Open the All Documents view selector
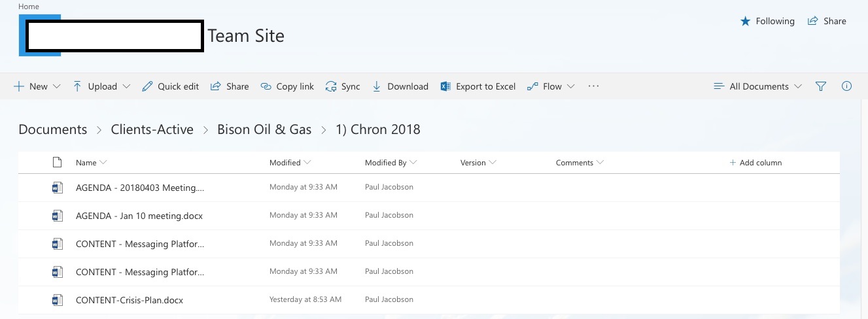The height and width of the screenshot is (319, 868). [x=757, y=86]
